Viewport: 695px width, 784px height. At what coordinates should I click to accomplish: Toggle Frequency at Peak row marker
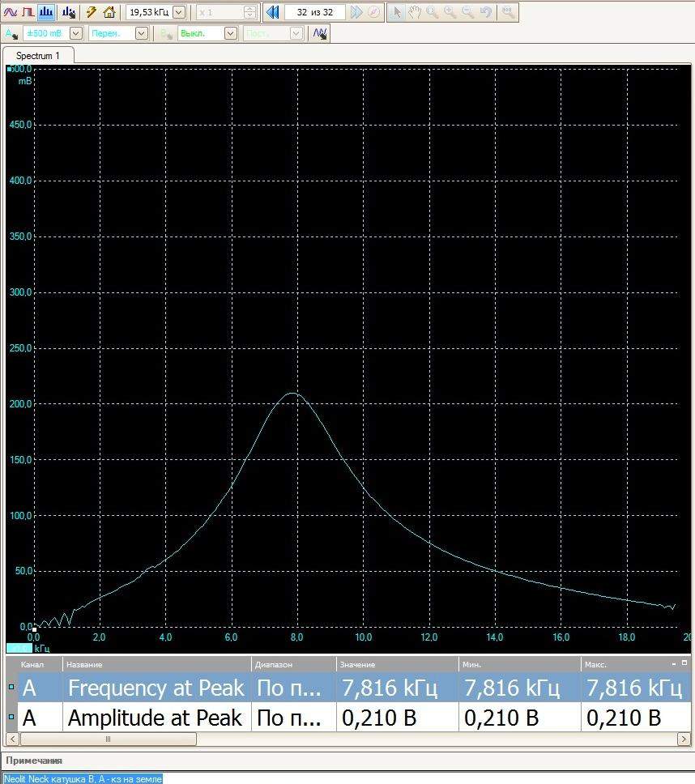tap(11, 688)
